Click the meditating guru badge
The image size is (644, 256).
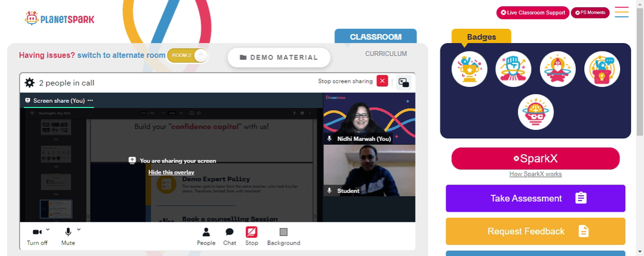[558, 69]
